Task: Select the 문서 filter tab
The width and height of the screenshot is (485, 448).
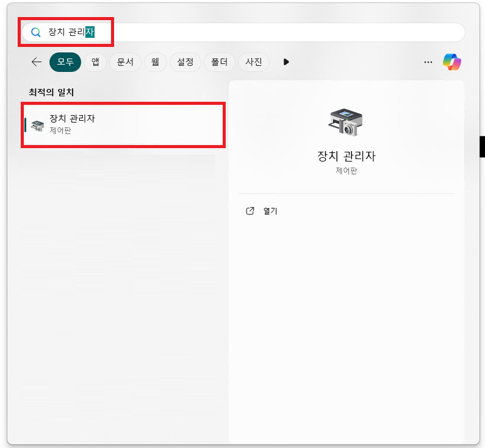Action: point(125,62)
